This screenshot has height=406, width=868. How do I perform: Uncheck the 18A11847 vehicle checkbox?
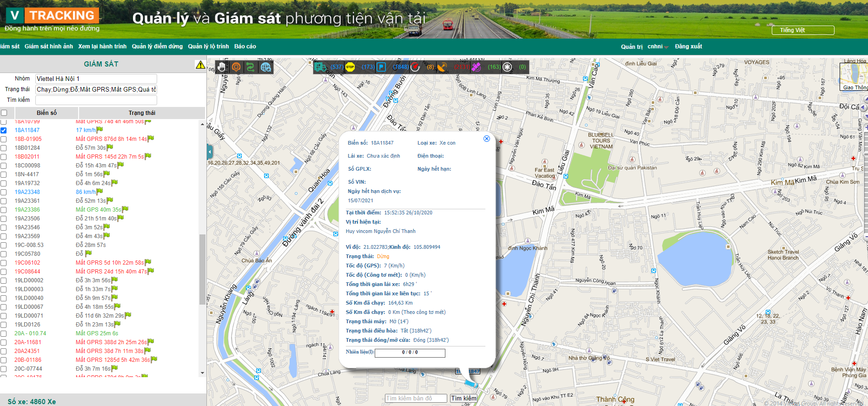[x=4, y=130]
